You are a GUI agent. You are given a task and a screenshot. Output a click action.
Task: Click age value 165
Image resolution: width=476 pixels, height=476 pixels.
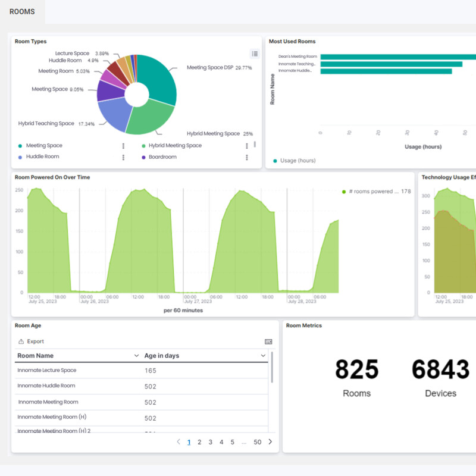click(x=151, y=371)
